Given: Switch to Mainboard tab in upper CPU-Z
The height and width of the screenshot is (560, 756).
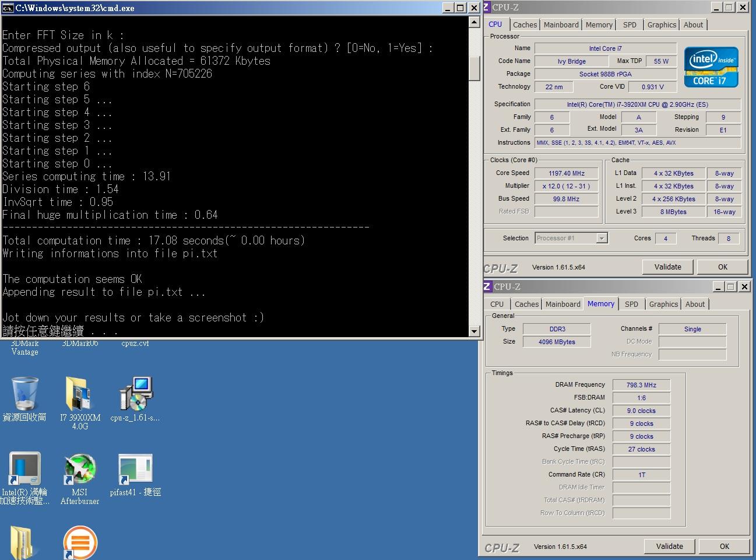Looking at the screenshot, I should tap(561, 24).
